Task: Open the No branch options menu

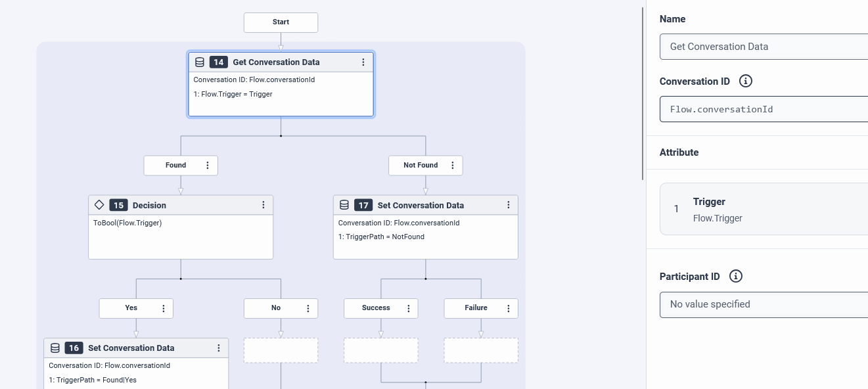Action: pos(308,308)
